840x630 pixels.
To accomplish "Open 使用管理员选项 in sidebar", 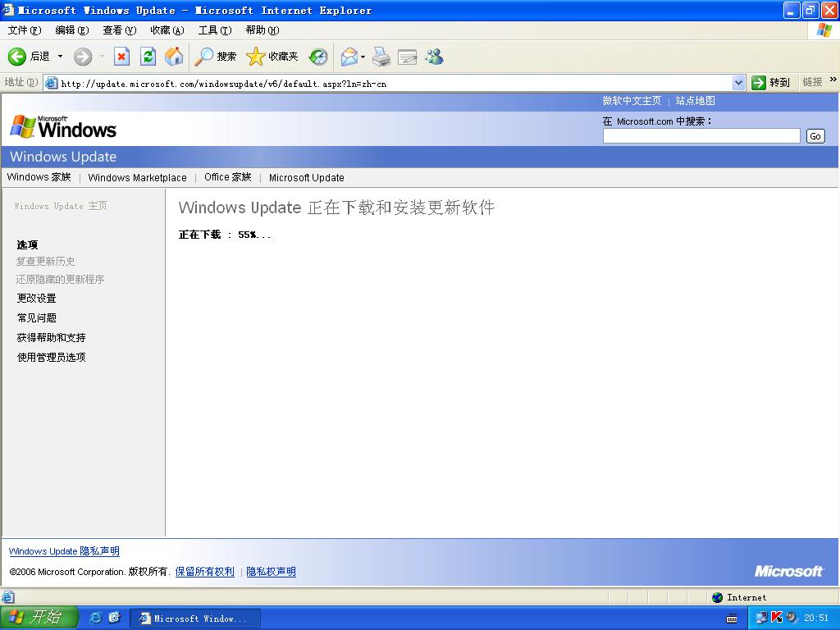I will pyautogui.click(x=52, y=358).
